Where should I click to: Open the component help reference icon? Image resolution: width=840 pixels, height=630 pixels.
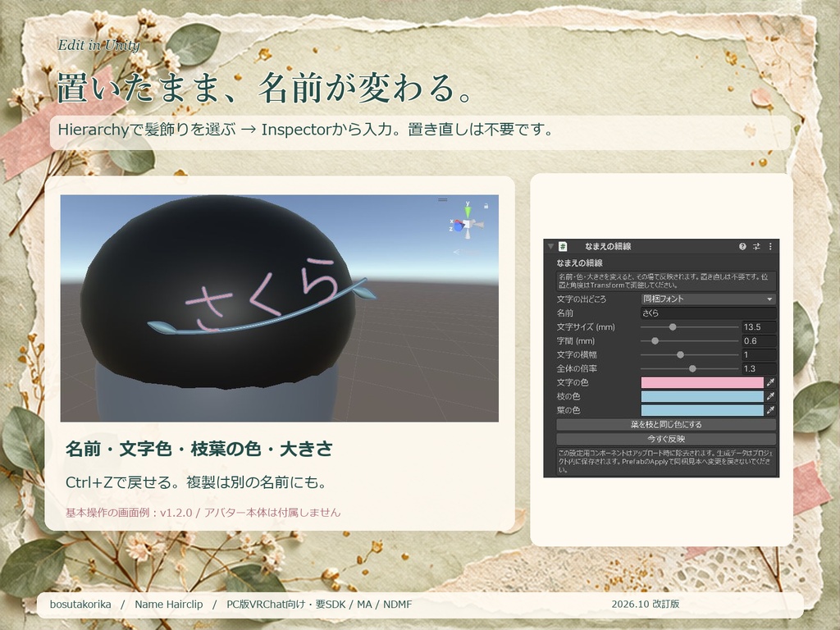(742, 246)
